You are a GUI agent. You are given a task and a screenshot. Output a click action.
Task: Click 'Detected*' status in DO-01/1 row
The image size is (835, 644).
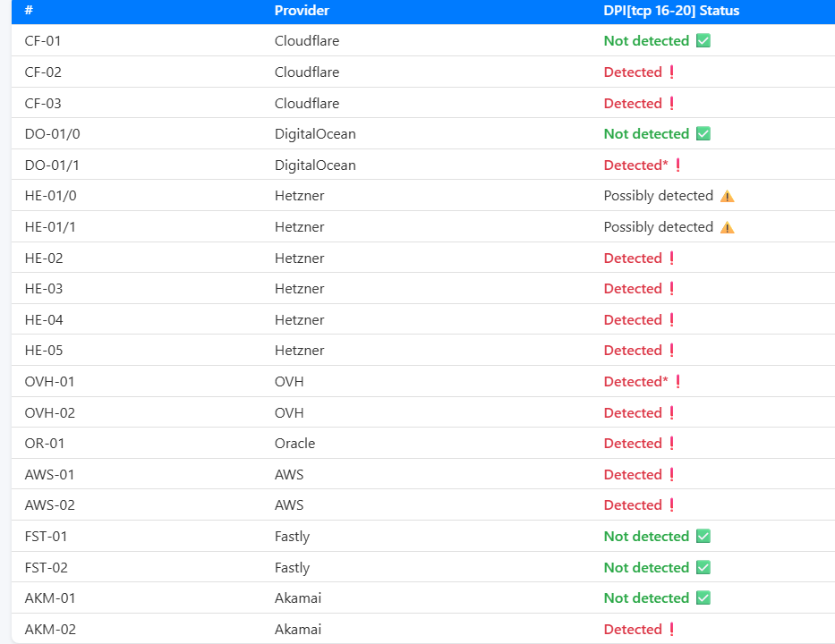635,165
